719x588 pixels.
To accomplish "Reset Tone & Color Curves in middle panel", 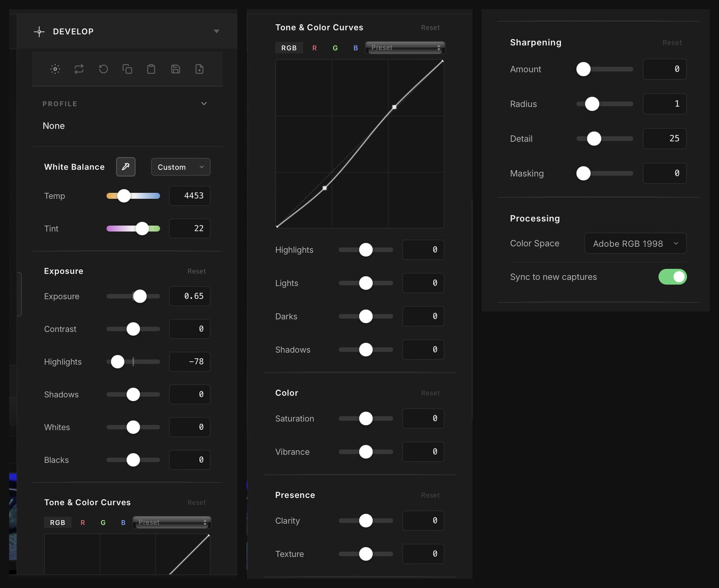I will point(430,27).
